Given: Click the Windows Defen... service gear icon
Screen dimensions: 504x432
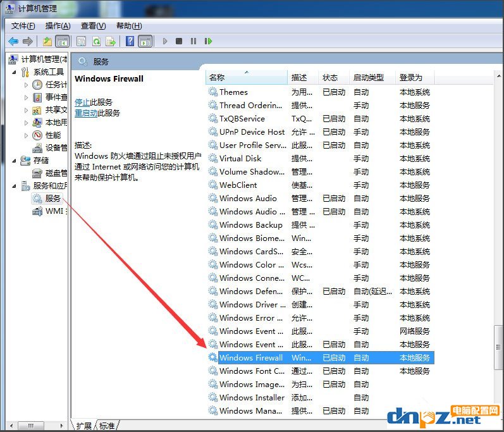Looking at the screenshot, I should pyautogui.click(x=212, y=291).
